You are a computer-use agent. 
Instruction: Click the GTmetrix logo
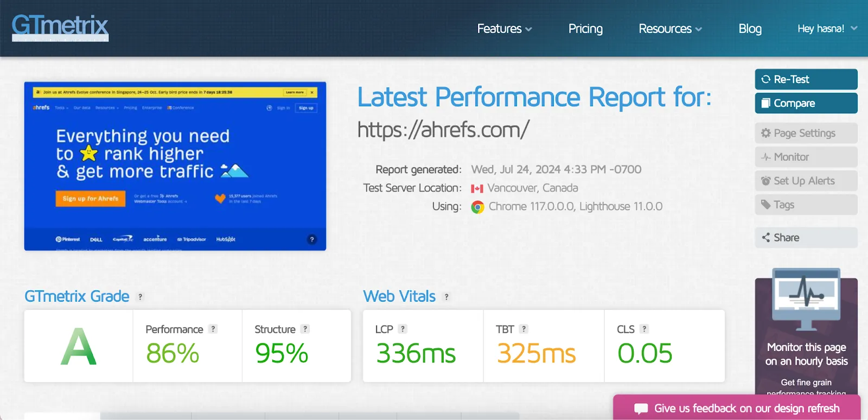coord(60,27)
